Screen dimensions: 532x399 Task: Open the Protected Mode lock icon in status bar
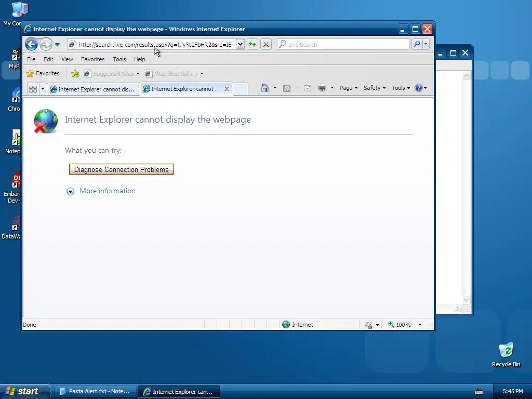click(x=368, y=325)
